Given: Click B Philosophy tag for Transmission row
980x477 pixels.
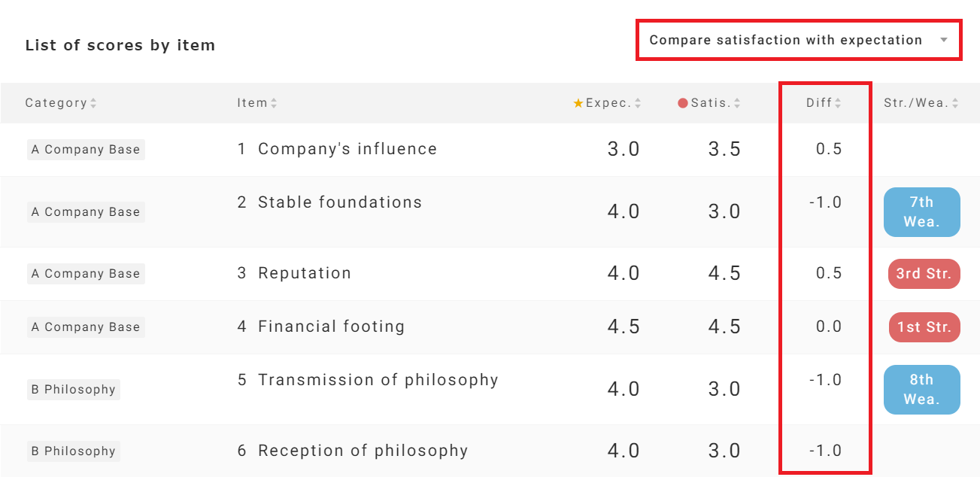Looking at the screenshot, I should pos(74,390).
